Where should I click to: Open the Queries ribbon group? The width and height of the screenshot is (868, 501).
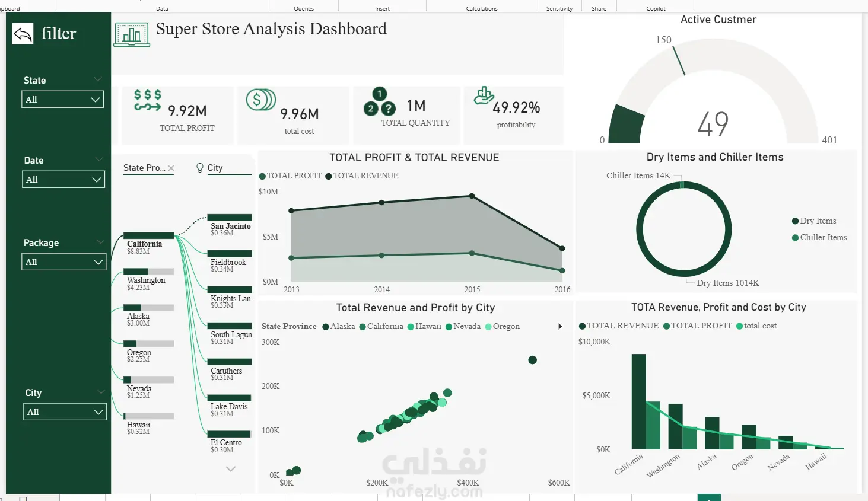[x=304, y=8]
